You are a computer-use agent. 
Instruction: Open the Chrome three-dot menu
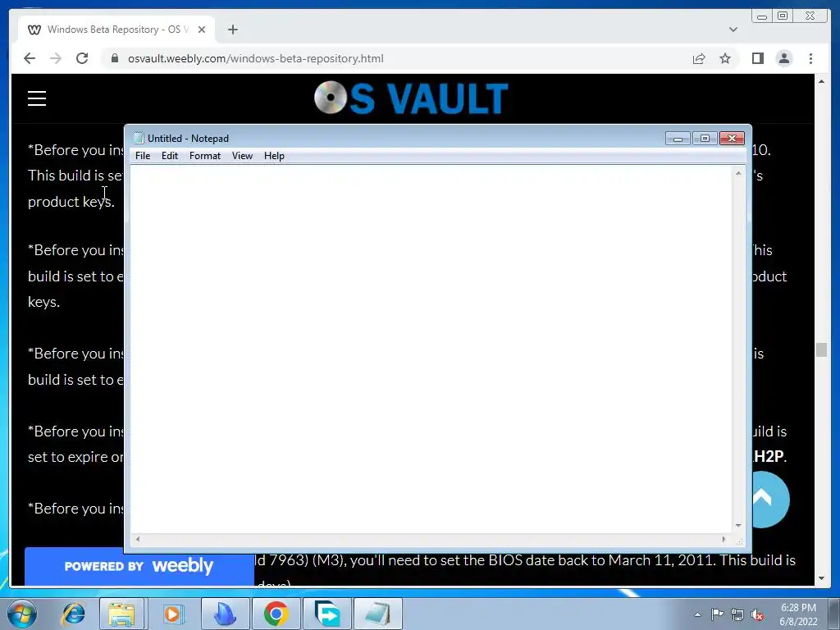810,58
